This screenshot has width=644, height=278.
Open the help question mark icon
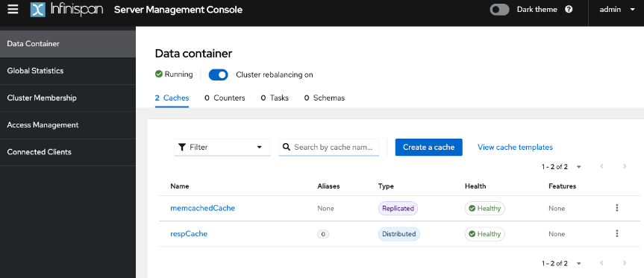coord(569,10)
